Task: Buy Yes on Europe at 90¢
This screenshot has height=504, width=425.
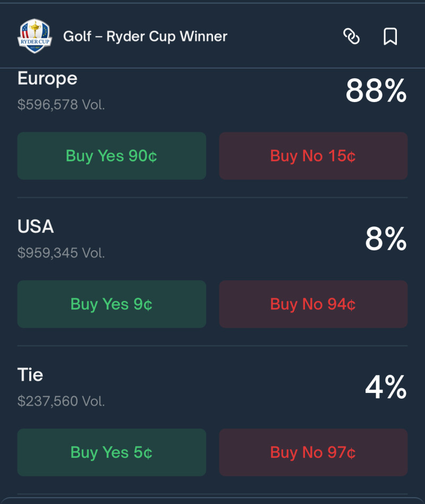Action: click(112, 156)
